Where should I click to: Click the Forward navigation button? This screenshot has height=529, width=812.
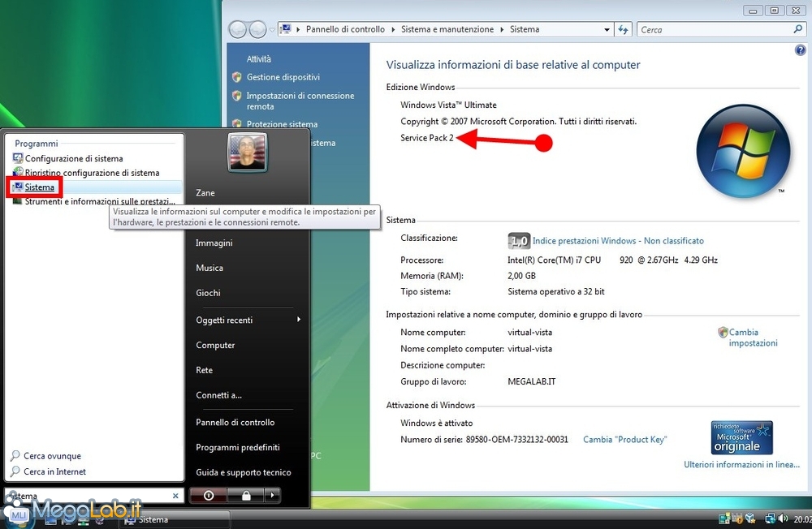point(257,29)
